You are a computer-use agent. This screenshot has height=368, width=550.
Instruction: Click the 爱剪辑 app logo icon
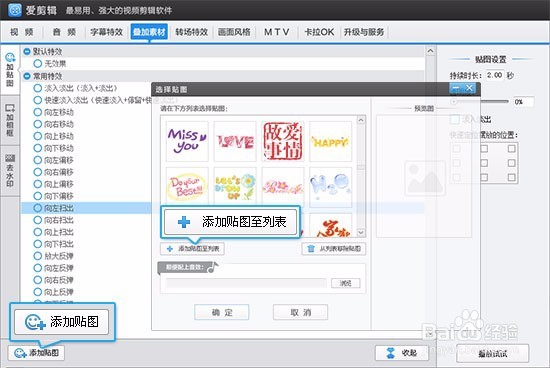click(x=14, y=10)
